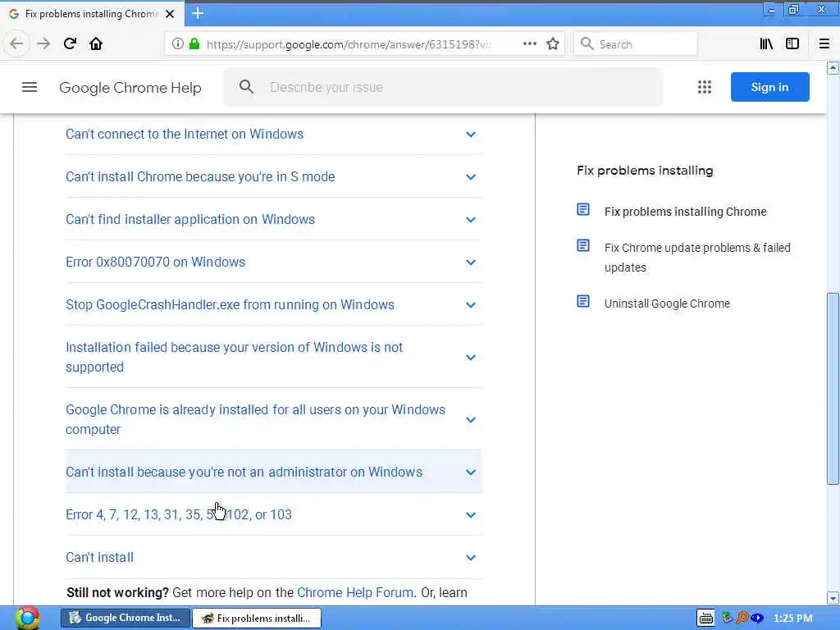
Task: Open the home page icon
Action: (96, 43)
